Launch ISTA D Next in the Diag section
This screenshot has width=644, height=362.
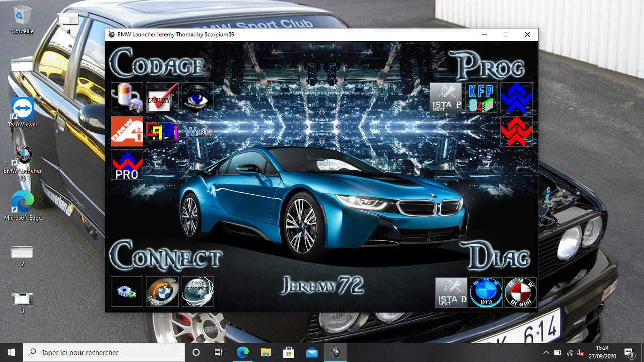[451, 292]
